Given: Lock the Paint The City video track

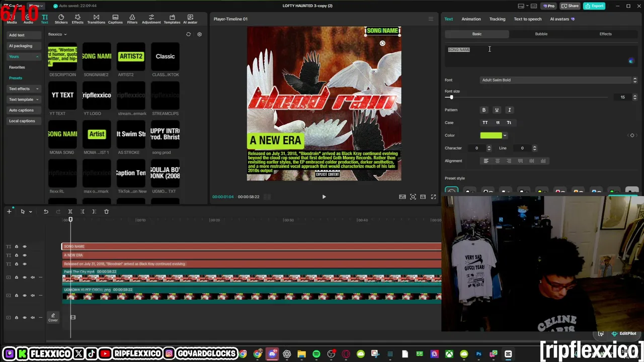Looking at the screenshot, I should pyautogui.click(x=16, y=277).
